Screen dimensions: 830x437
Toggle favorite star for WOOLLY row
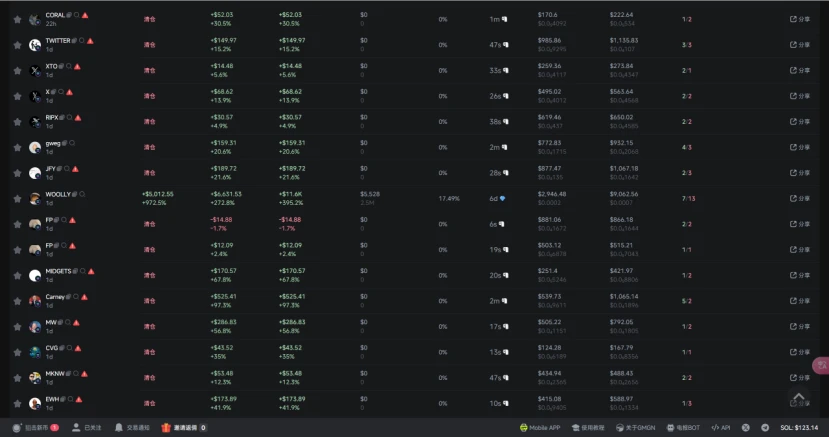point(17,198)
